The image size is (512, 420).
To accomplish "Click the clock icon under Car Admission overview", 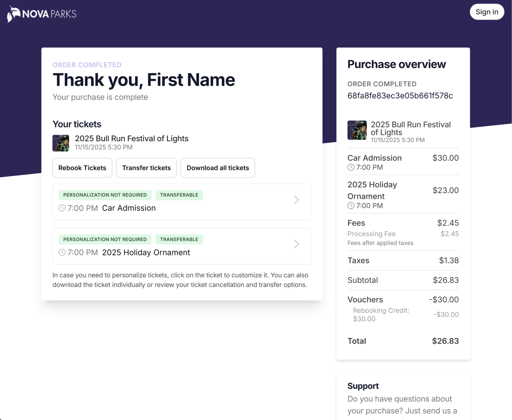I will (x=350, y=167).
